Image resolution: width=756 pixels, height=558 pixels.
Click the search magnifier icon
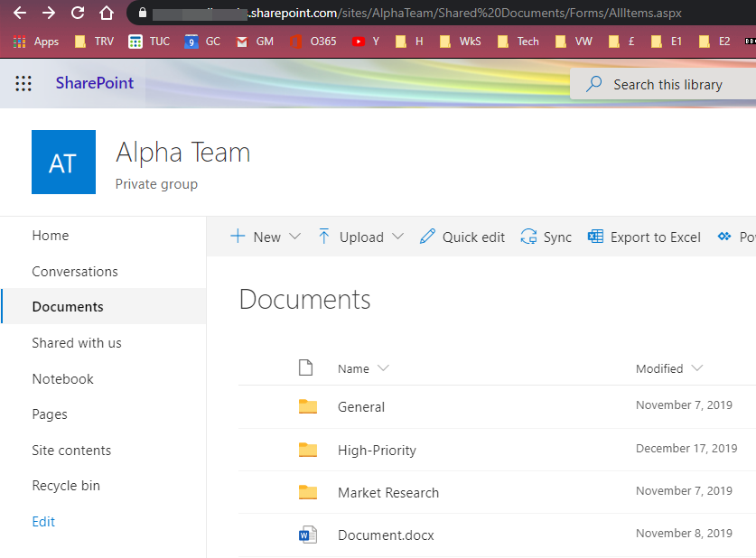593,84
